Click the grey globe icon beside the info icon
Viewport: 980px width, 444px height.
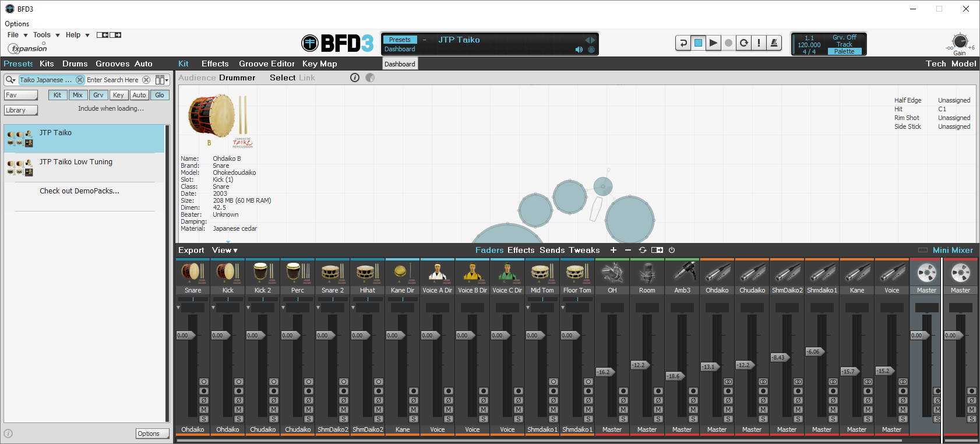[x=370, y=77]
